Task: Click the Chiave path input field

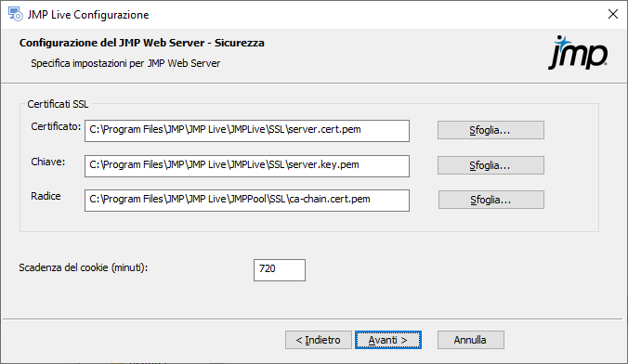Action: (247, 166)
